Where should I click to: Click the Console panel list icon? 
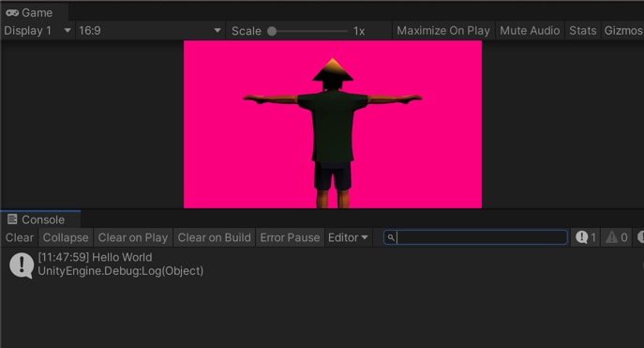click(x=12, y=219)
